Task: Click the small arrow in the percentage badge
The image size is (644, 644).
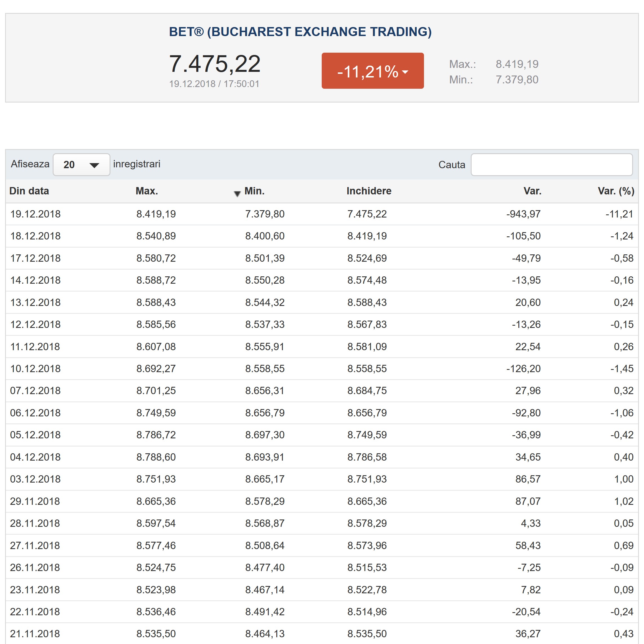Action: [x=405, y=72]
